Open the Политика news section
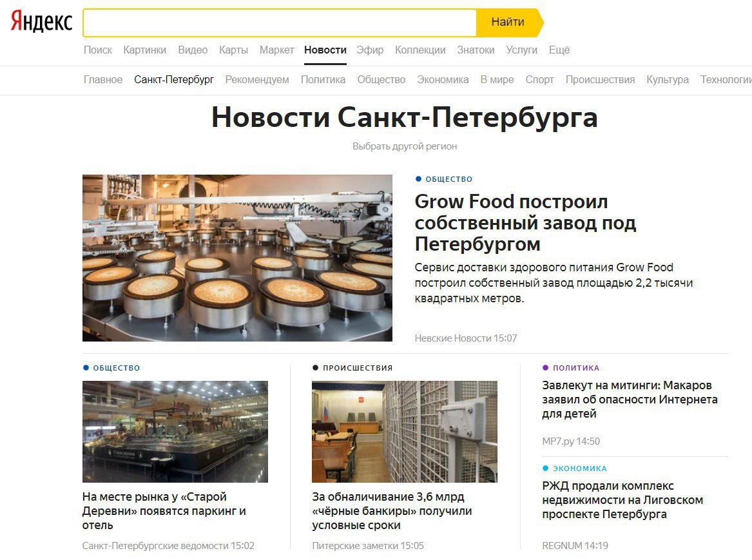The height and width of the screenshot is (560, 752). pos(323,80)
